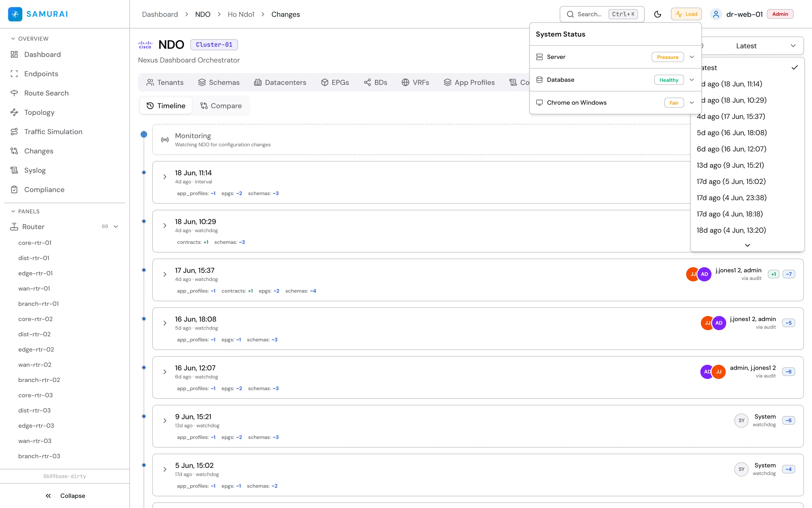Switch to the BDs tab
This screenshot has width=812, height=508.
[x=376, y=82]
